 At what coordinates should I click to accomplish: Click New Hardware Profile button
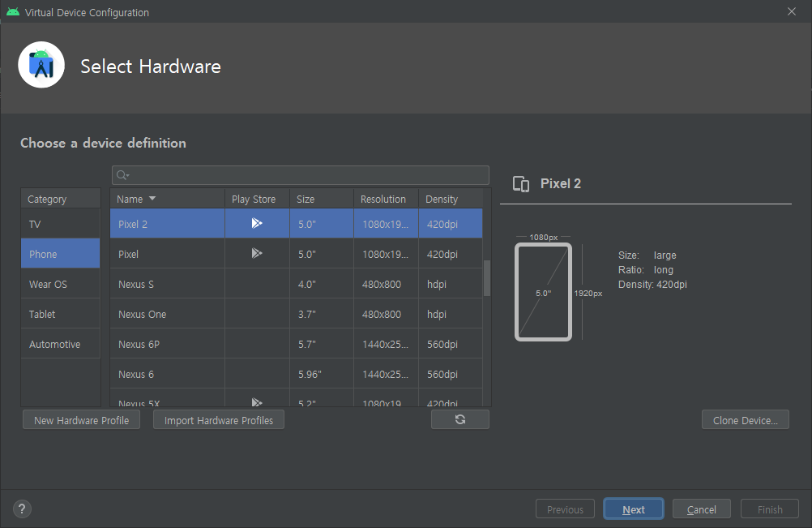click(x=81, y=420)
